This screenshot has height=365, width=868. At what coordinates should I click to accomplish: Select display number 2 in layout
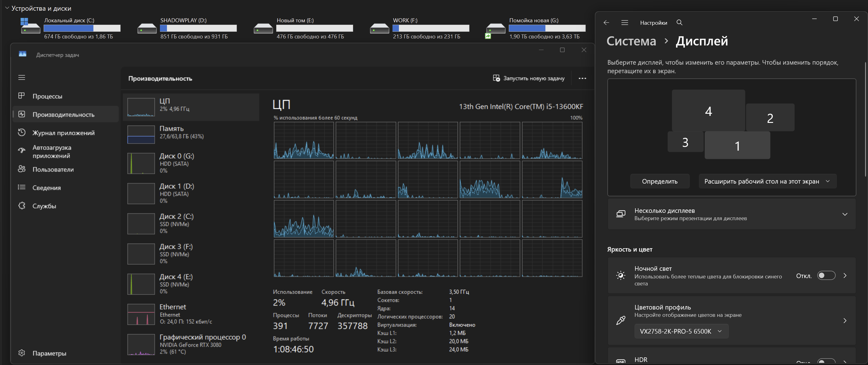[x=770, y=118]
